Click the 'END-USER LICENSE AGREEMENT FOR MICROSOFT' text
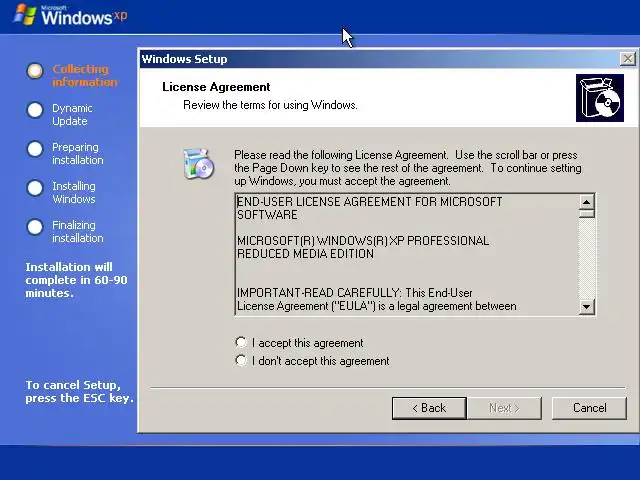This screenshot has height=480, width=640. tap(369, 202)
